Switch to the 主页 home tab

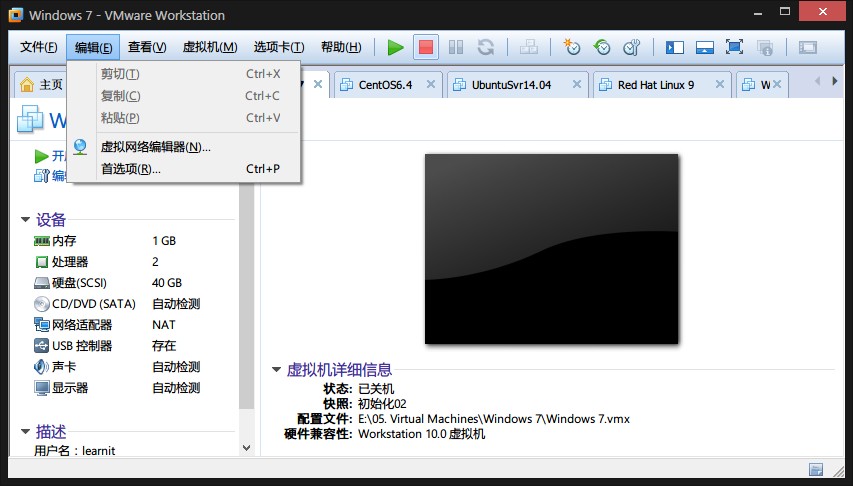tap(41, 85)
